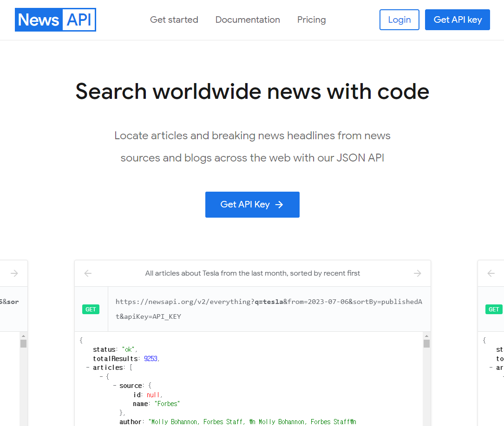
Task: Click totalResults value 9253
Action: [151, 359]
